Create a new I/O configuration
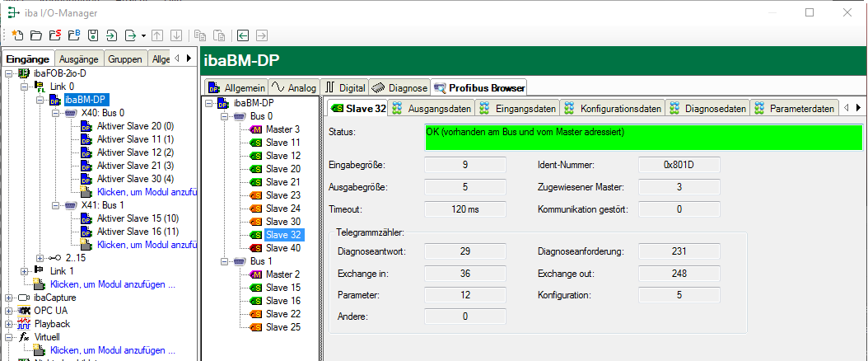The height and width of the screenshot is (361, 868). click(x=18, y=35)
